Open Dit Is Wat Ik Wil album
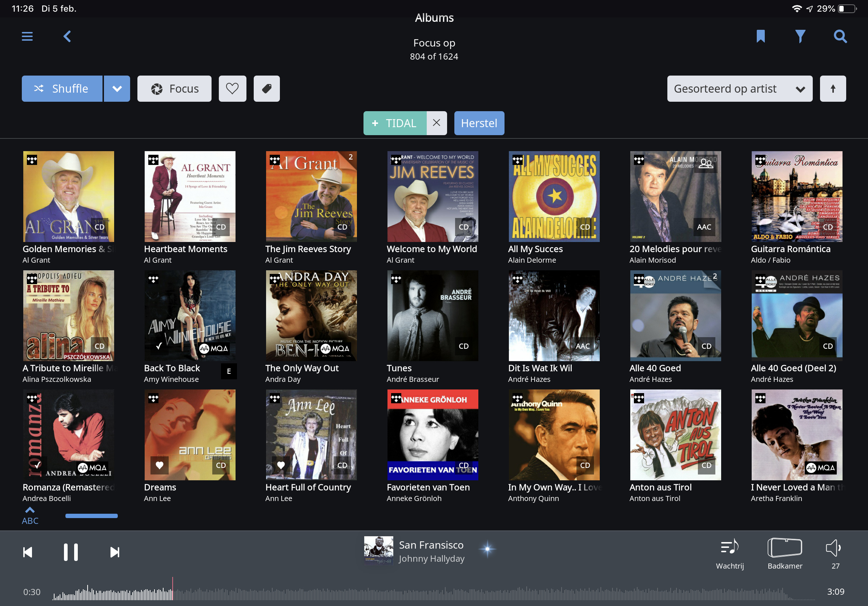 tap(554, 315)
